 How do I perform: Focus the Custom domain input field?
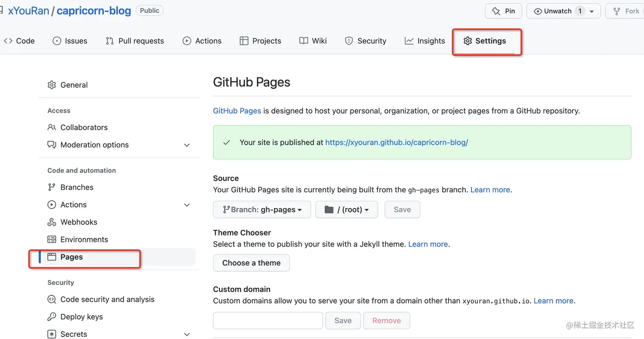coord(268,321)
